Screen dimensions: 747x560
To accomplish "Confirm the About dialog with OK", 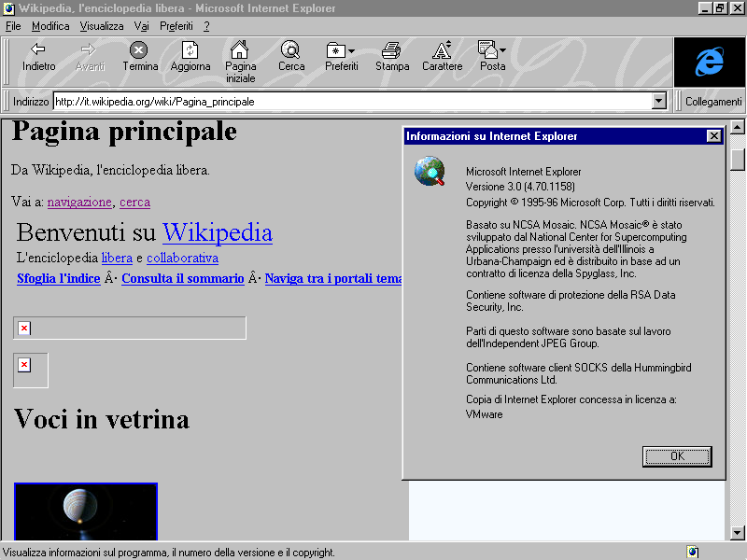I will (676, 456).
